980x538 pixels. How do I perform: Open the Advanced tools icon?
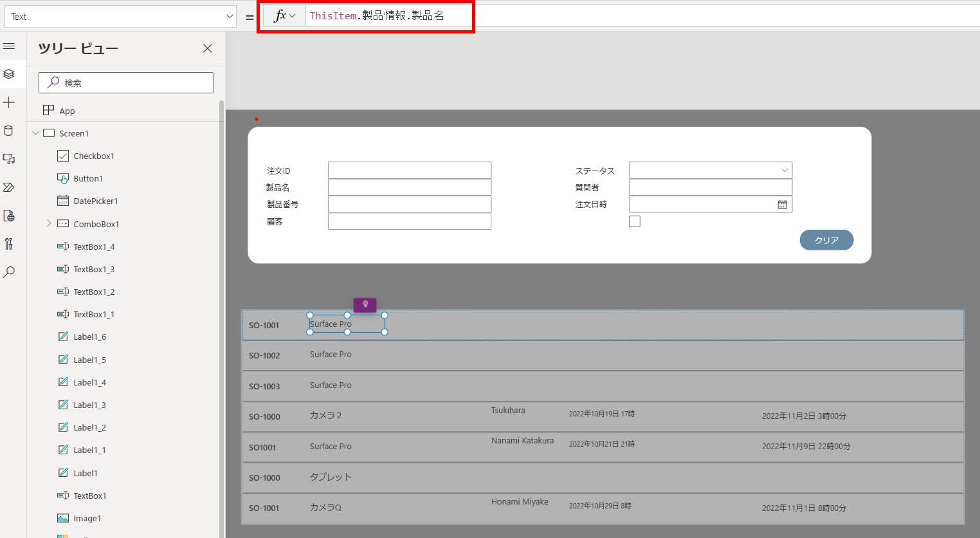[x=9, y=244]
